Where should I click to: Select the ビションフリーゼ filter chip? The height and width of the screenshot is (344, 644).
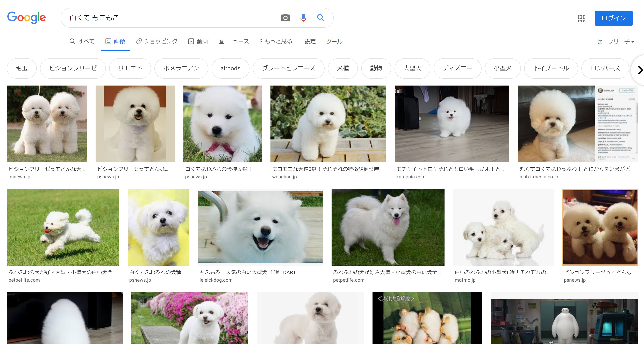click(x=73, y=68)
